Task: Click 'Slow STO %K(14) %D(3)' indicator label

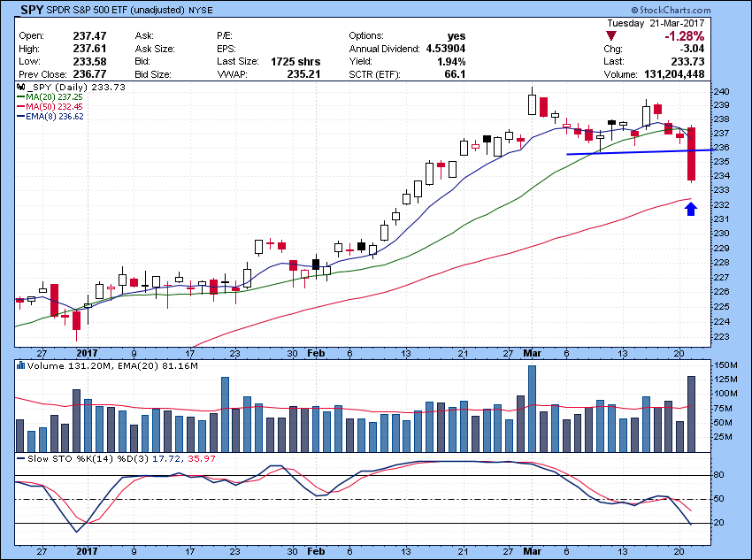Action: [x=88, y=459]
